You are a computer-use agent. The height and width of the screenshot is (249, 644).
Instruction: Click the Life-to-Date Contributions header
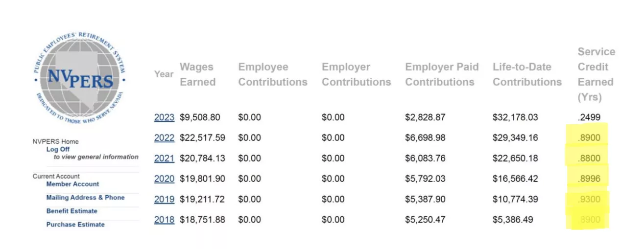527,74
